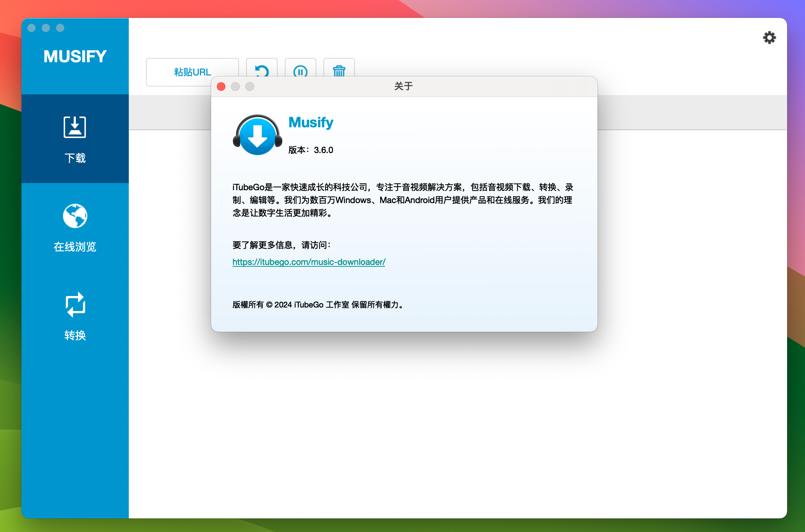This screenshot has width=805, height=532.
Task: Click the copyright line 版權所有 © 2024 iTubeGo
Action: coord(318,305)
